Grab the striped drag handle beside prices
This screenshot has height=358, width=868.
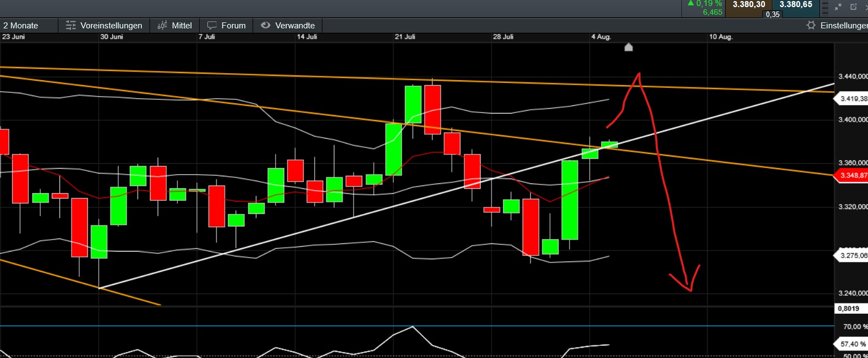824,8
